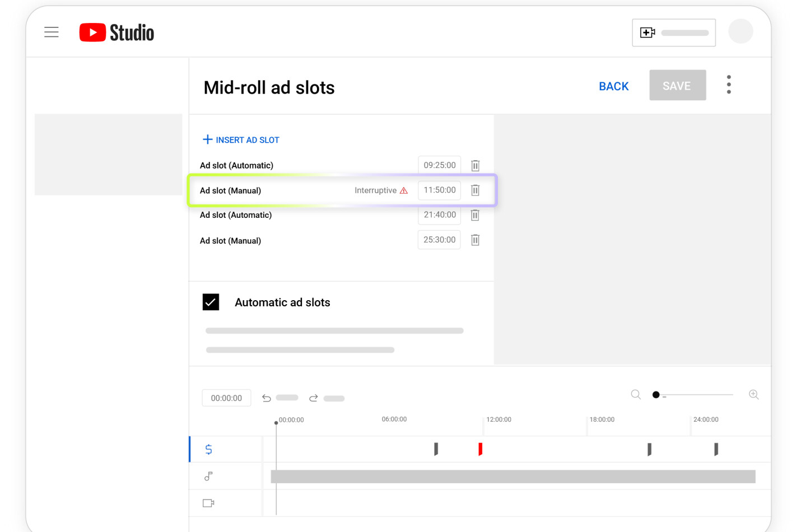This screenshot has height=532, width=806.
Task: Click the timeline zoom slider handle
Action: point(656,395)
